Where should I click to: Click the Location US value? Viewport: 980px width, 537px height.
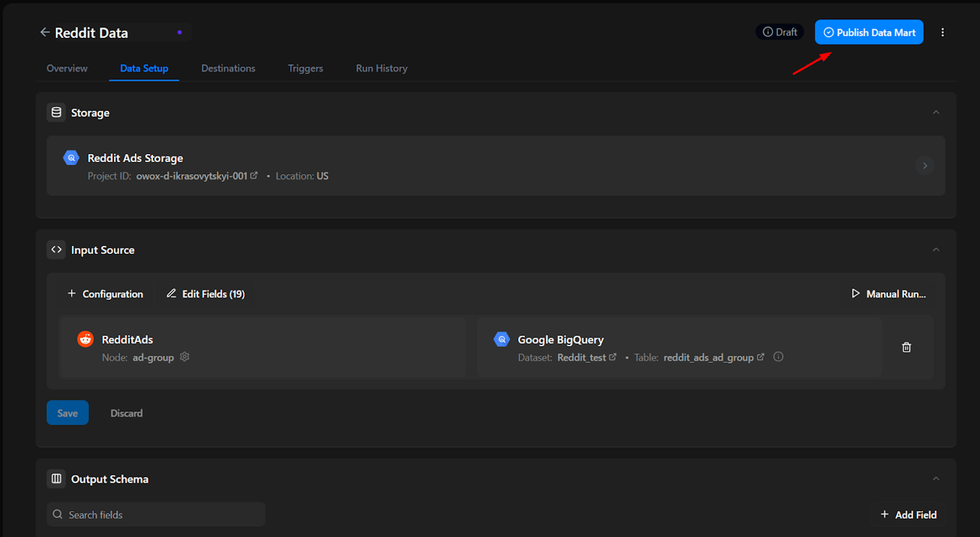coord(323,176)
